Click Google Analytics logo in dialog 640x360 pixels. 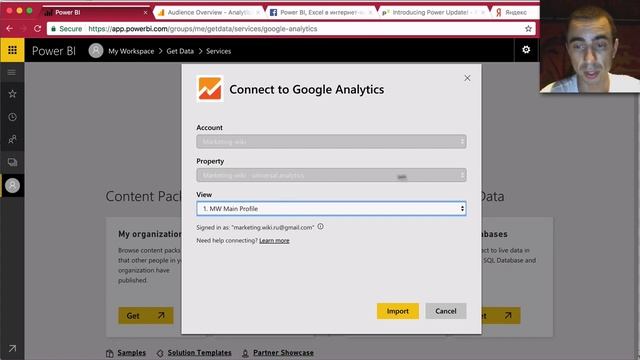210,89
